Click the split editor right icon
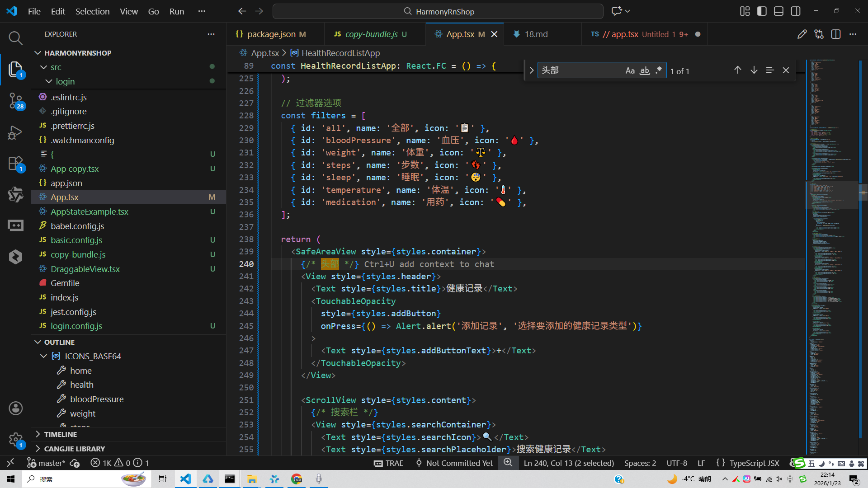This screenshot has width=868, height=488. point(836,34)
